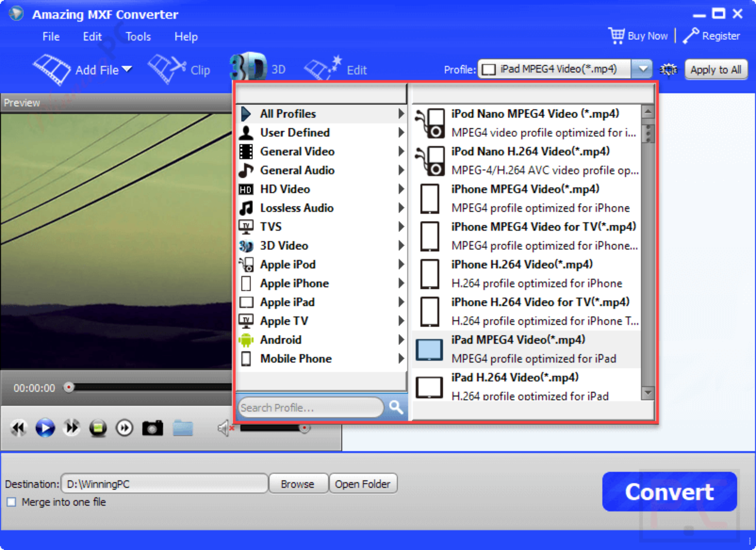The height and width of the screenshot is (550, 756).
Task: Click the Register key icon
Action: click(691, 36)
